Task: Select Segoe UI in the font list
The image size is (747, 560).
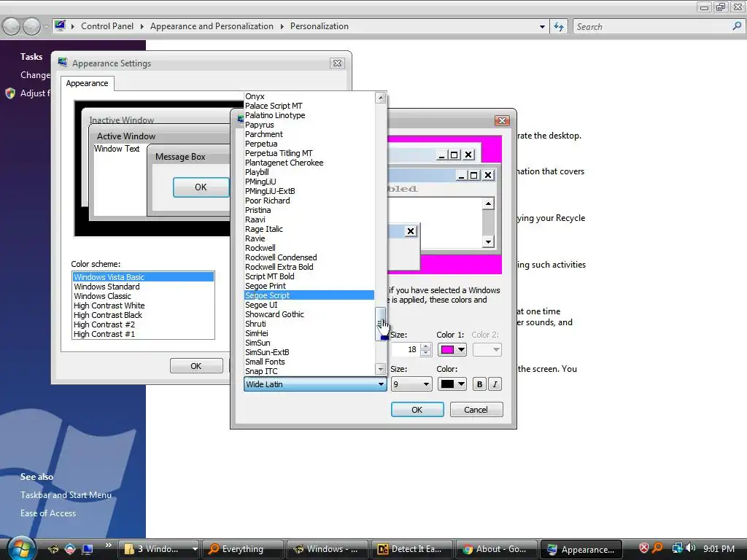Action: click(x=309, y=305)
